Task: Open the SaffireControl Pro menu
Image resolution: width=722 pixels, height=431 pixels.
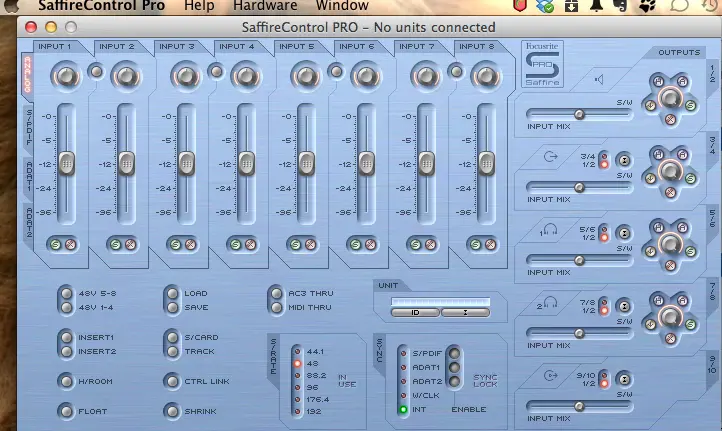Action: [x=101, y=6]
